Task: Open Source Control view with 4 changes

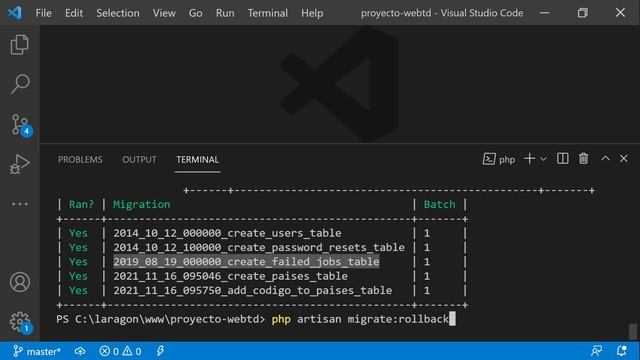Action: [20, 125]
